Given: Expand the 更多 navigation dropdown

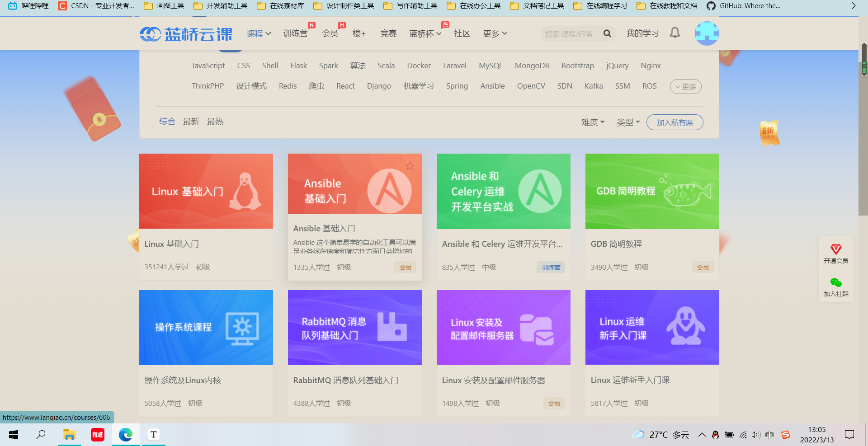Looking at the screenshot, I should point(495,33).
